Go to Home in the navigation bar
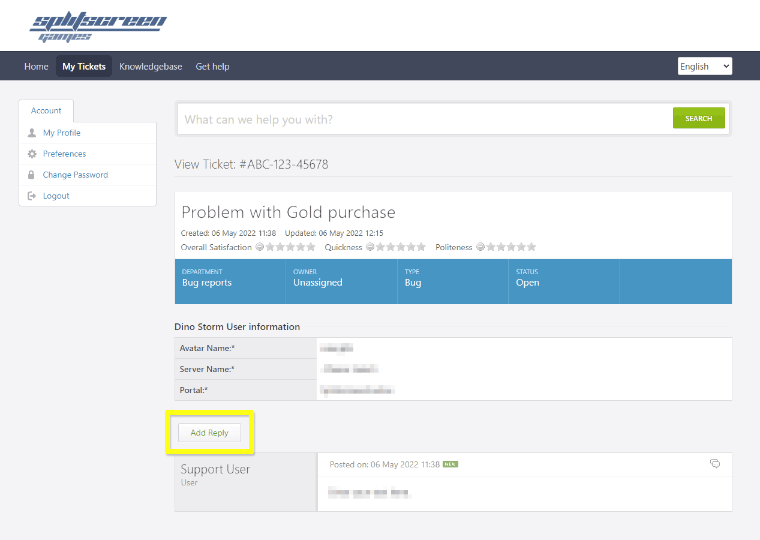The width and height of the screenshot is (760, 540). (x=36, y=66)
